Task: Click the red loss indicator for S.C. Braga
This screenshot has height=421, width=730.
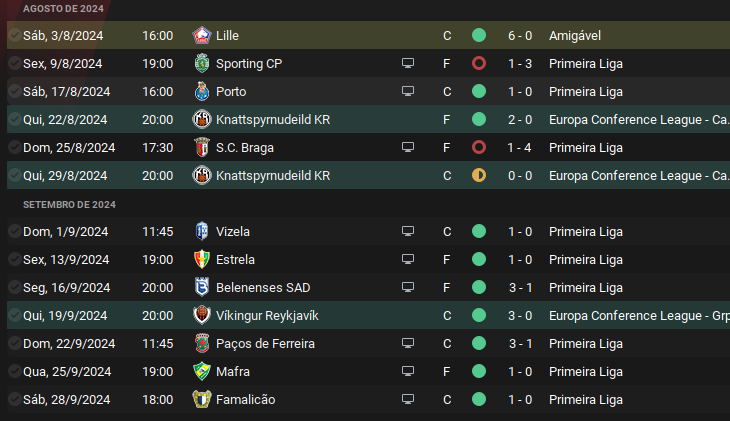Action: [x=479, y=147]
